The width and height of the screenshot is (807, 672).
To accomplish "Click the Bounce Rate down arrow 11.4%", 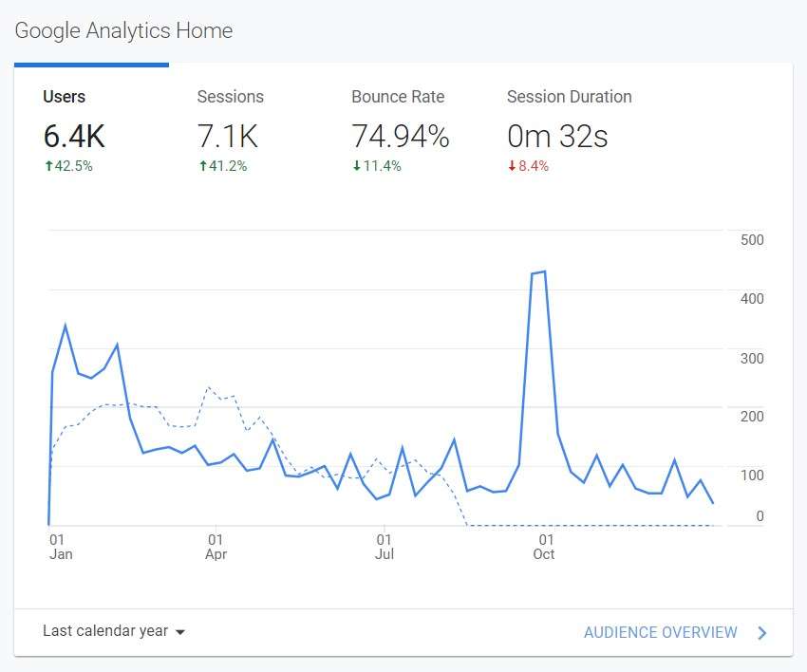I will click(x=377, y=166).
